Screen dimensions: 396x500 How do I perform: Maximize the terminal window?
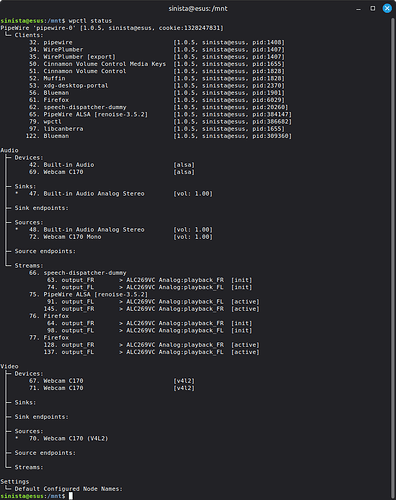[373, 8]
